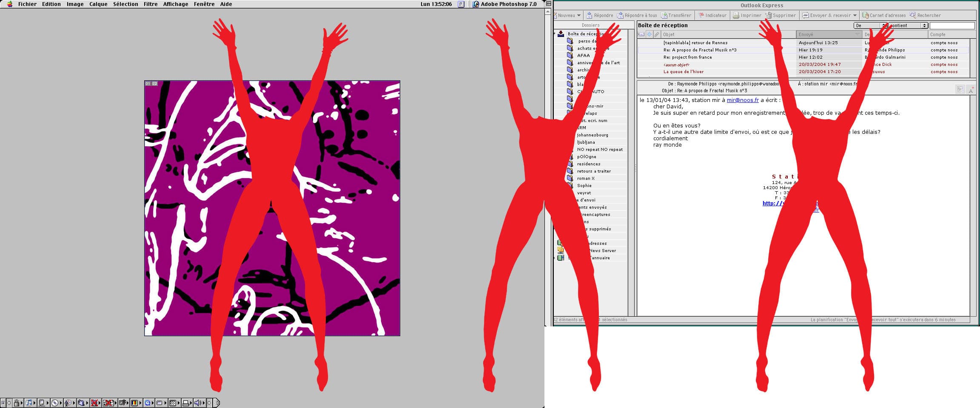Screen dimensions: 980x408
Task: Open Carnet d'adresses
Action: coord(884,15)
